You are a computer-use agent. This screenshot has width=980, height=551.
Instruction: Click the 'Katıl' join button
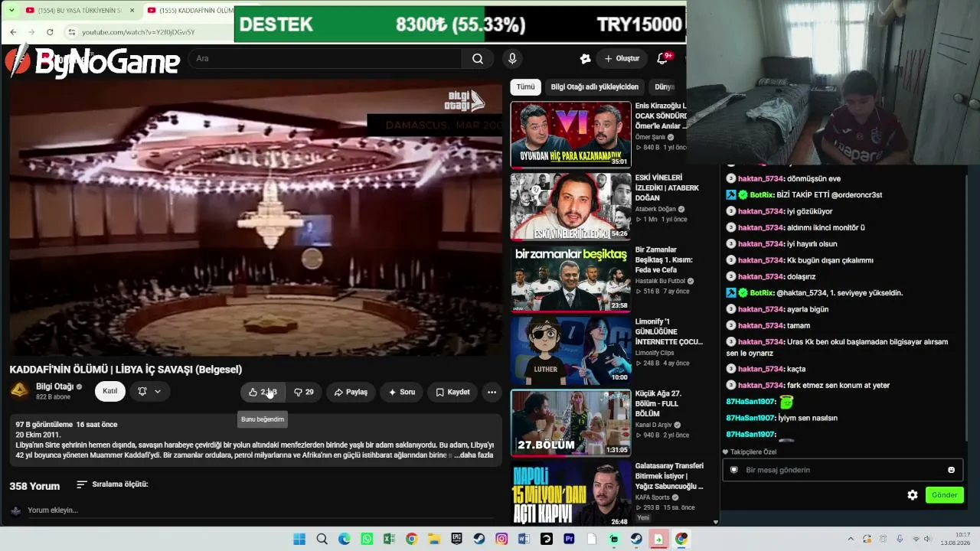coord(110,391)
